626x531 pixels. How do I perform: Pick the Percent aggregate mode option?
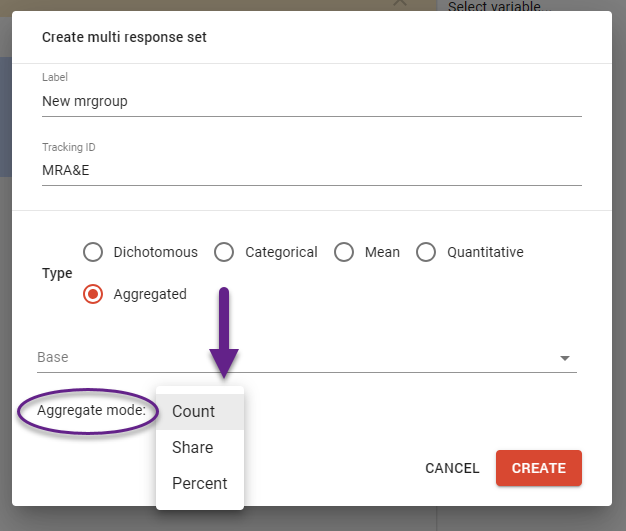pyautogui.click(x=200, y=483)
